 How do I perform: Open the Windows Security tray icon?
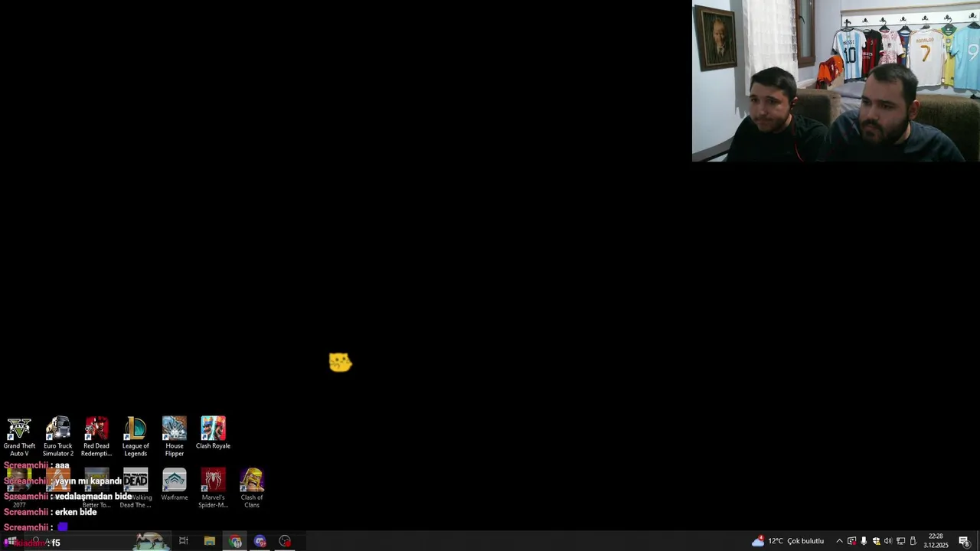click(x=876, y=541)
